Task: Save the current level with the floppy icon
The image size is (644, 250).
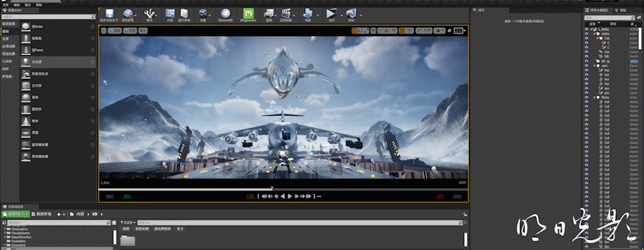Action: tap(109, 13)
